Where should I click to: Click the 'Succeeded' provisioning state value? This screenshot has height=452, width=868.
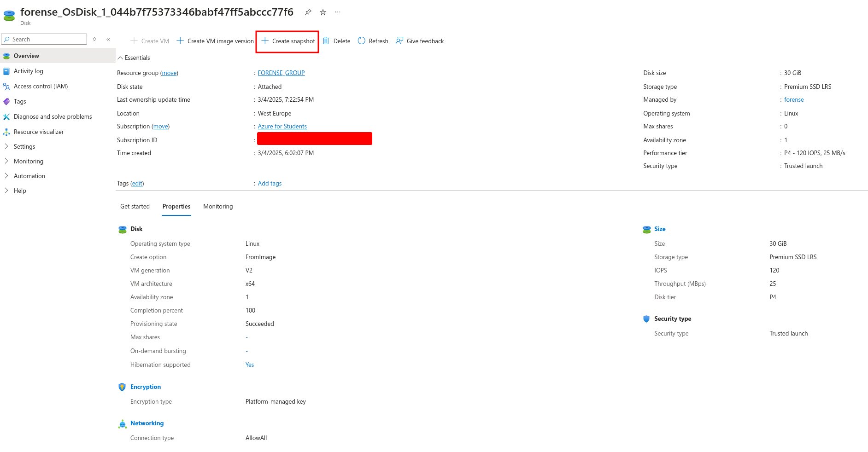(x=259, y=324)
